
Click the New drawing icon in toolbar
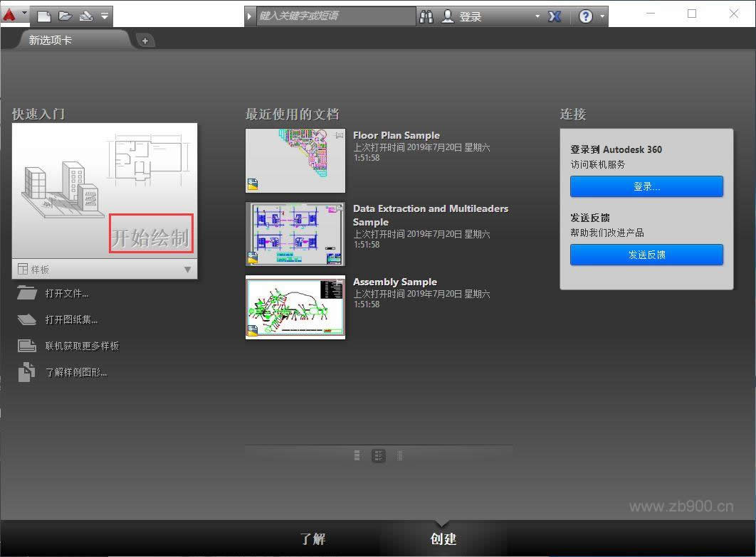[x=44, y=16]
